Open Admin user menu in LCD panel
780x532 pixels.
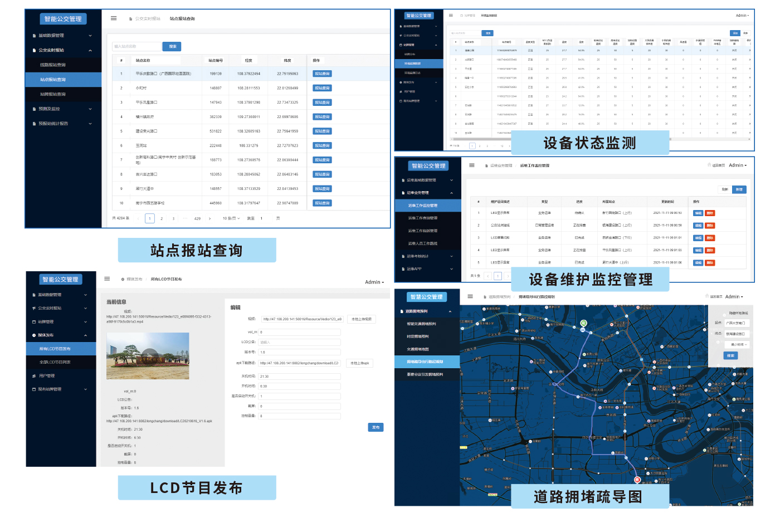tap(374, 282)
